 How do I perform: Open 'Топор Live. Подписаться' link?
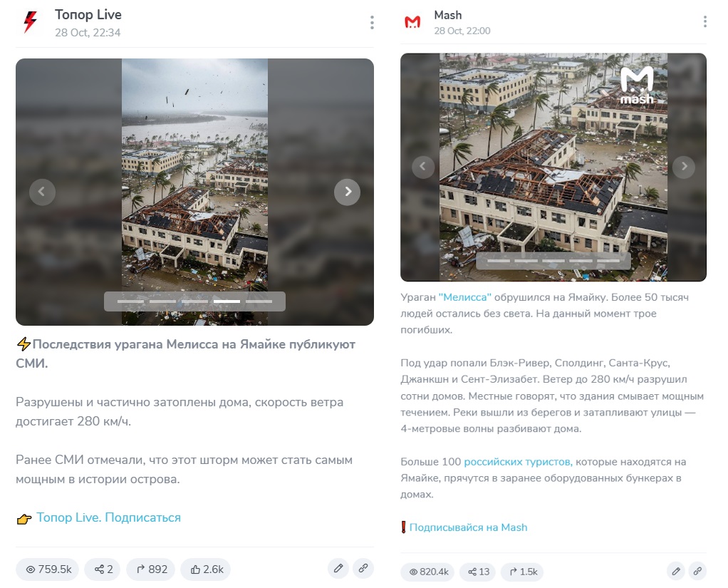(x=109, y=517)
